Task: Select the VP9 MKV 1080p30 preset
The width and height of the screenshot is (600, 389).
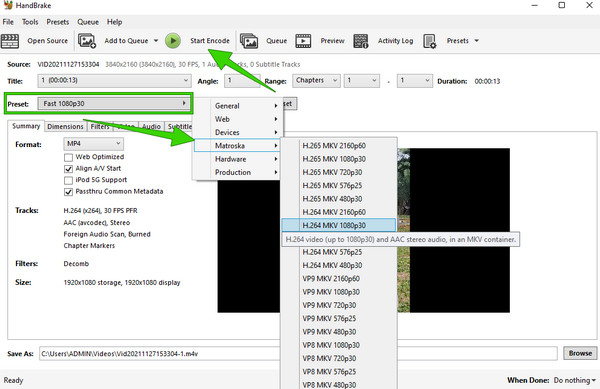Action: [x=339, y=292]
